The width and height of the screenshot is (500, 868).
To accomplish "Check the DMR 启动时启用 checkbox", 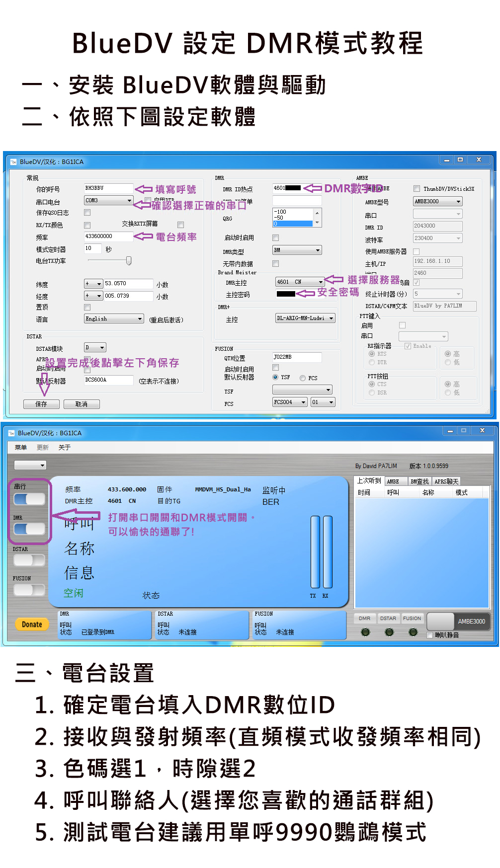I will pos(276,238).
